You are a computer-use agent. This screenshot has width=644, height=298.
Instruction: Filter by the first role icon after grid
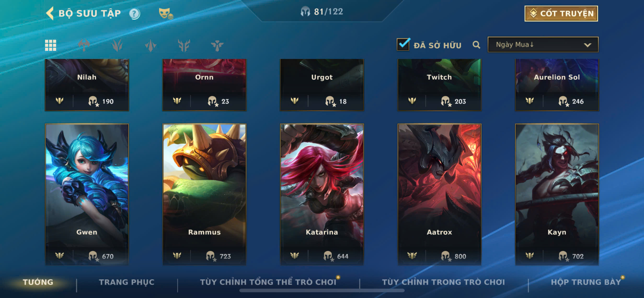(x=84, y=45)
